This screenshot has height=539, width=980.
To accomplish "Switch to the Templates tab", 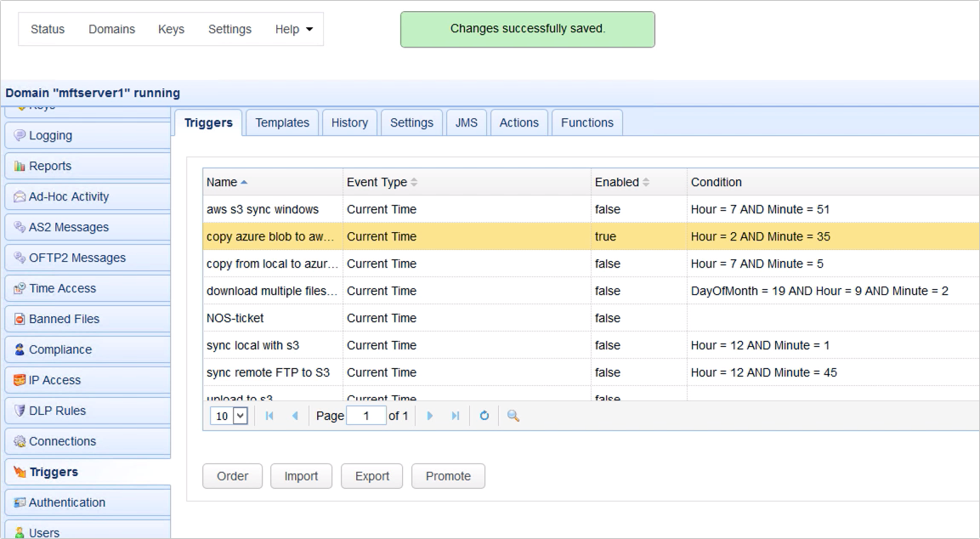I will click(x=281, y=122).
